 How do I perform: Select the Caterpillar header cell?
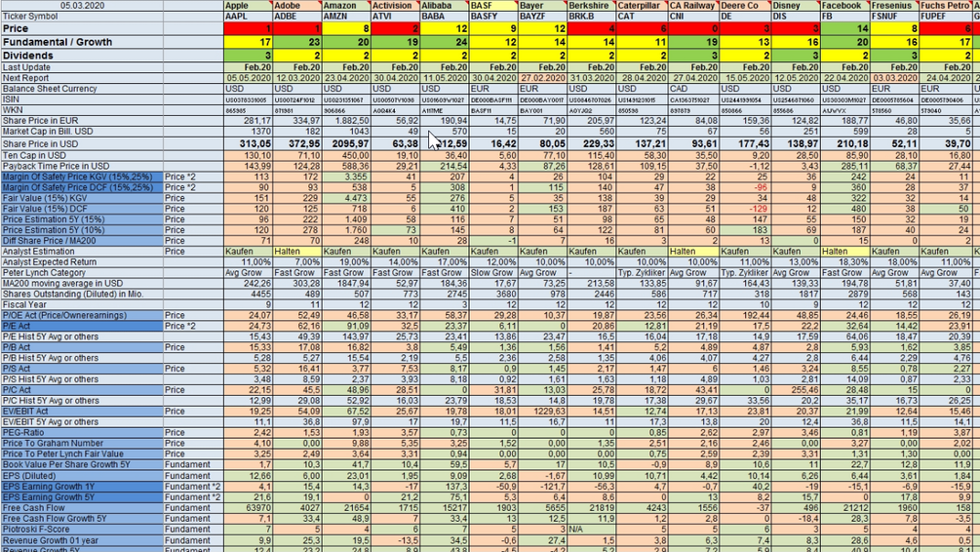[642, 5]
